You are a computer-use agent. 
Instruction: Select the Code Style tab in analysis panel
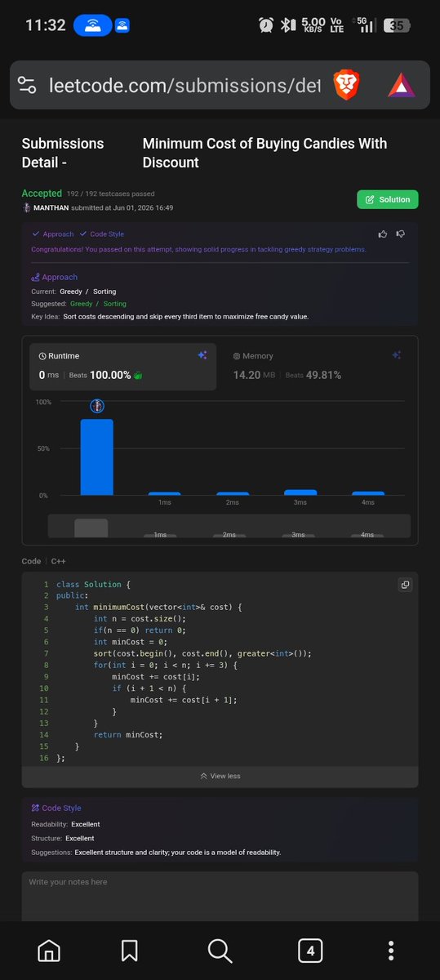(x=103, y=234)
